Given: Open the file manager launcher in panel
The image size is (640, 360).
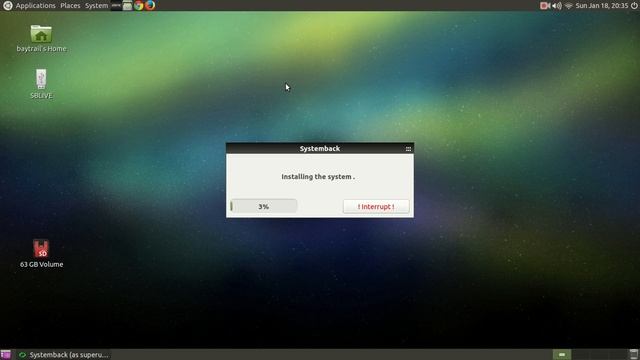Looking at the screenshot, I should click(127, 5).
